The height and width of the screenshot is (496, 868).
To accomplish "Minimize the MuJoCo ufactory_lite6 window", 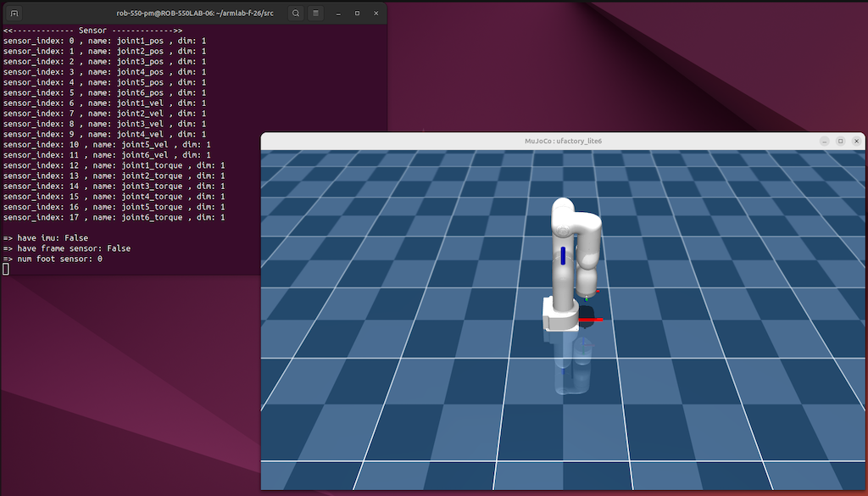I will [x=824, y=141].
